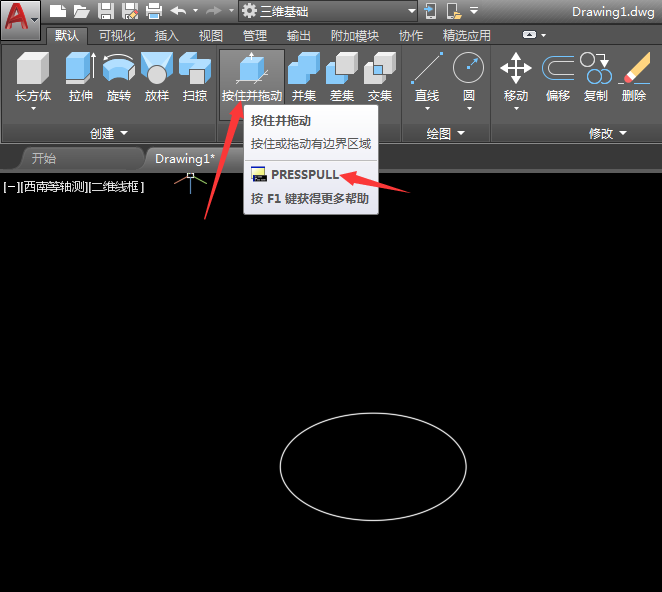The width and height of the screenshot is (662, 592).
Task: Select the 拉伸 extrude tool
Action: [81, 77]
